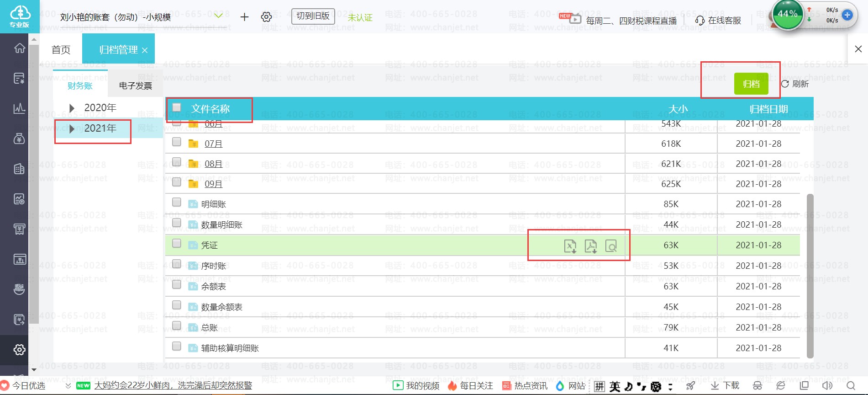Export 凭证 to Excel file
Image resolution: width=868 pixels, height=395 pixels.
(570, 246)
